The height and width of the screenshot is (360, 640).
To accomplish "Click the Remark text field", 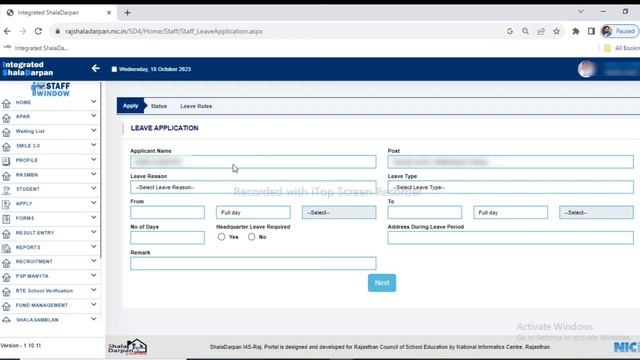I will tap(253, 263).
